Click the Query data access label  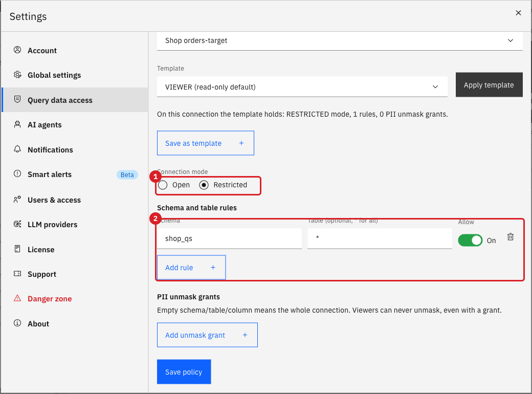[x=60, y=100]
